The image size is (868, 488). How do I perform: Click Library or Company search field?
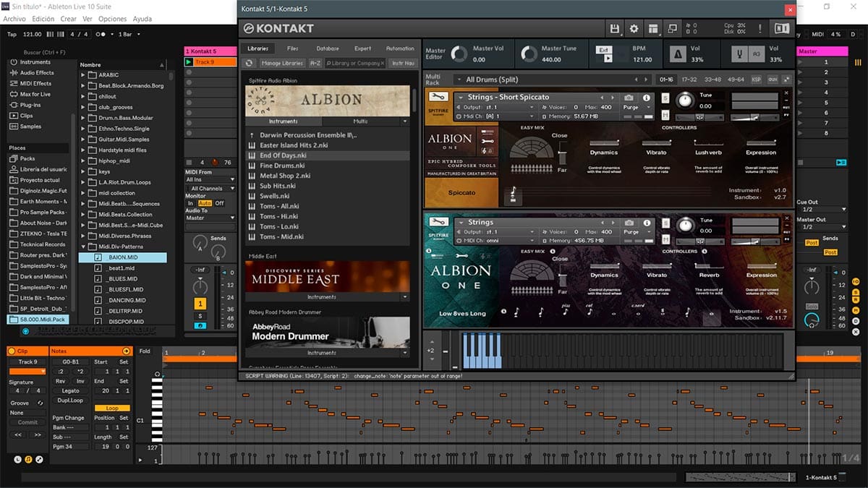[355, 63]
